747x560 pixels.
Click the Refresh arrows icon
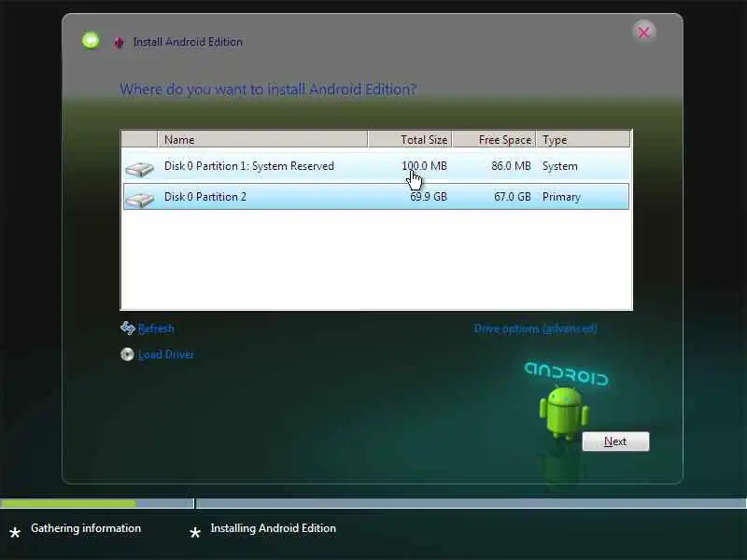tap(128, 329)
